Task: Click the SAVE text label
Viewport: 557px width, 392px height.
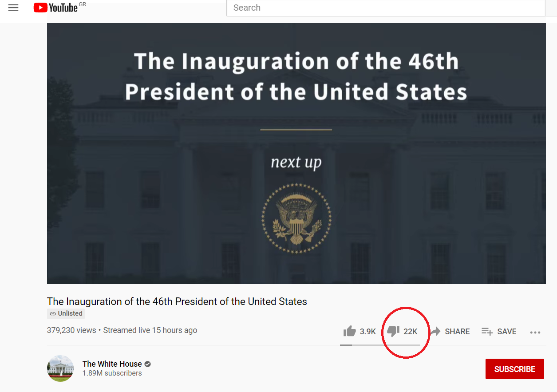Action: [507, 332]
